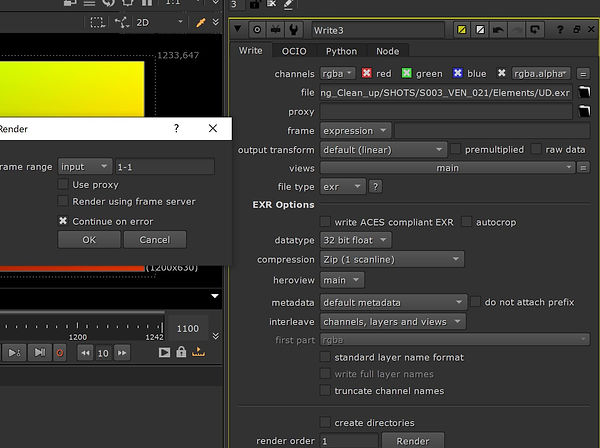This screenshot has width=600, height=448.
Task: Enable standard layer name format checkbox
Action: point(325,357)
